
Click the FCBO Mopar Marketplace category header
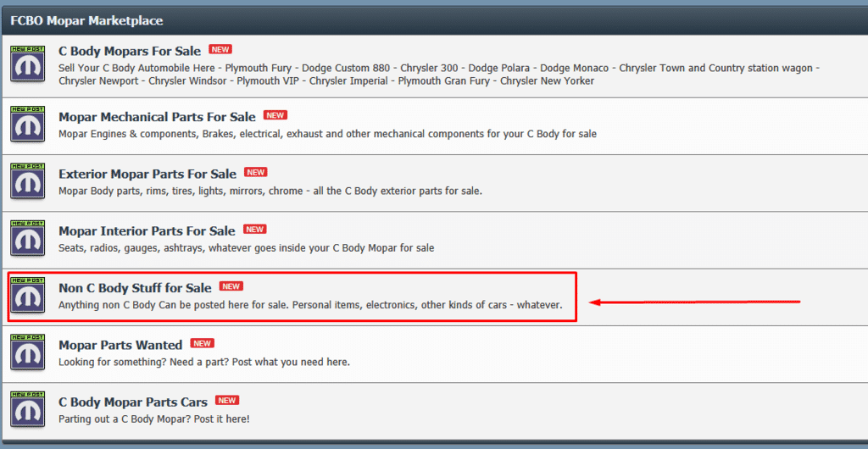click(86, 20)
